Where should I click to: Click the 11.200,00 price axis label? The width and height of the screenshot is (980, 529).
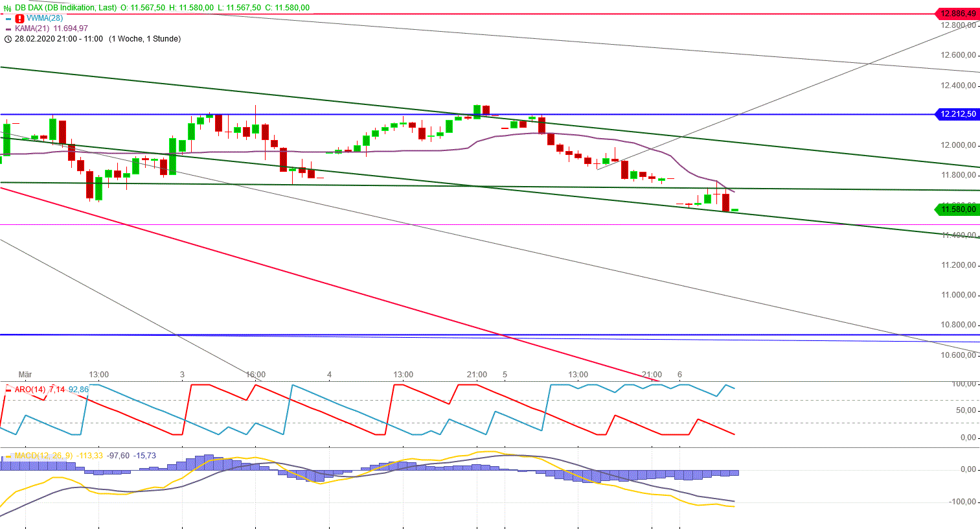coord(958,265)
